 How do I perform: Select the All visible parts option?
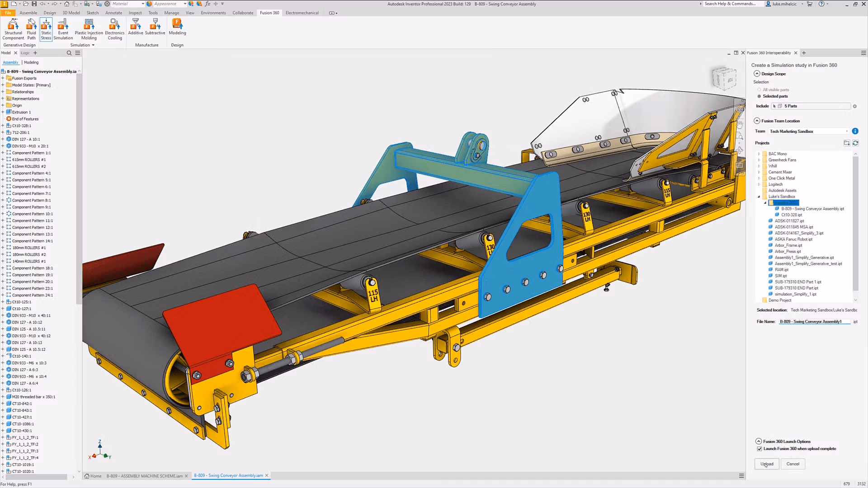point(759,89)
